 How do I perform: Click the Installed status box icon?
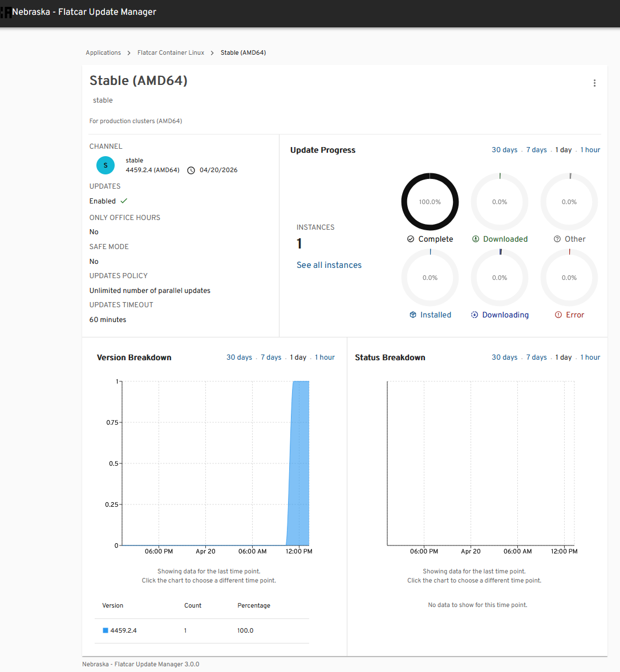(413, 315)
